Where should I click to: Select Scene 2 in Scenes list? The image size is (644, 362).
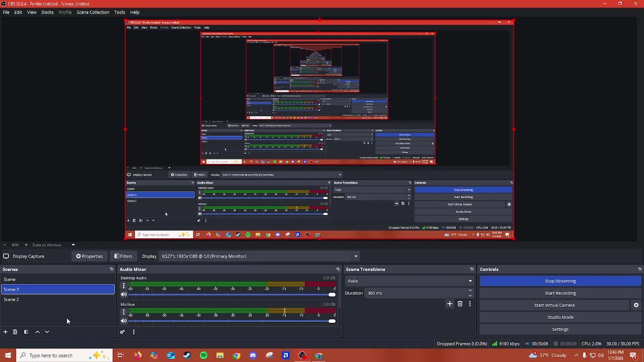[58, 300]
